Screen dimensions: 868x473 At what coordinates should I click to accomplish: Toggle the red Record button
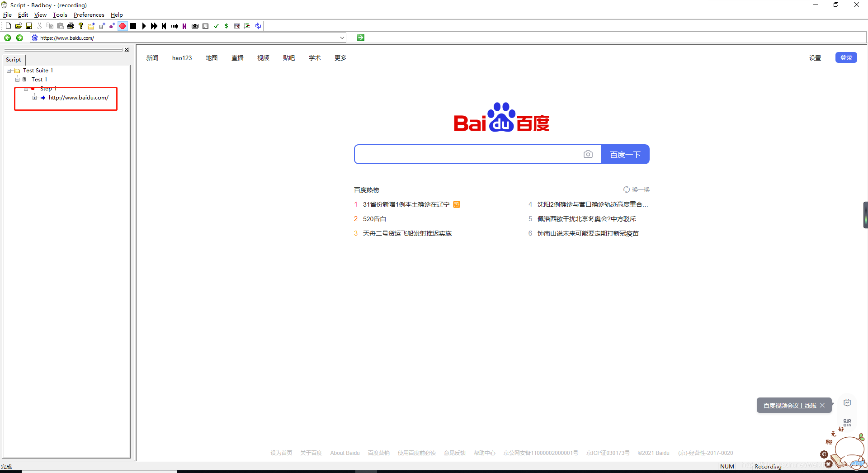(x=123, y=26)
